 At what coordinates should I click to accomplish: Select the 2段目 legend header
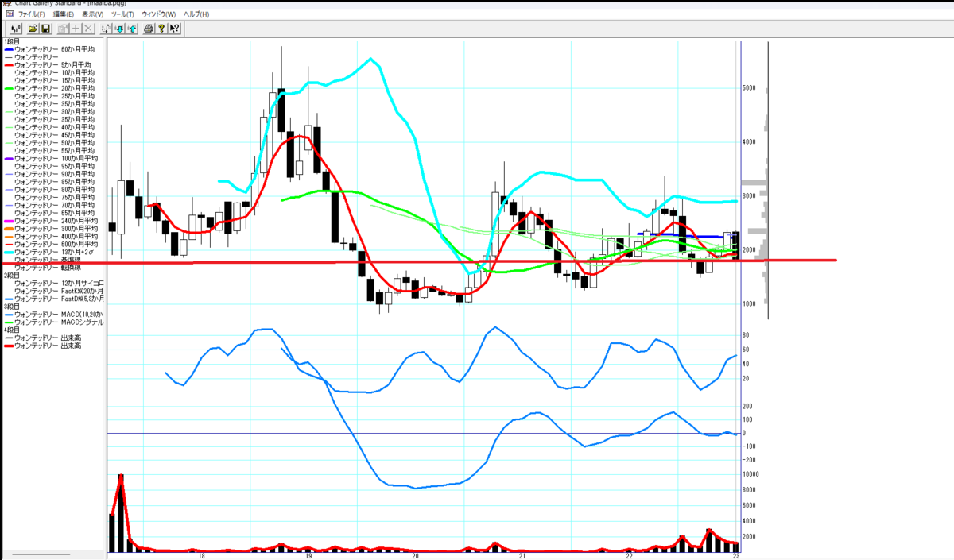[x=10, y=276]
